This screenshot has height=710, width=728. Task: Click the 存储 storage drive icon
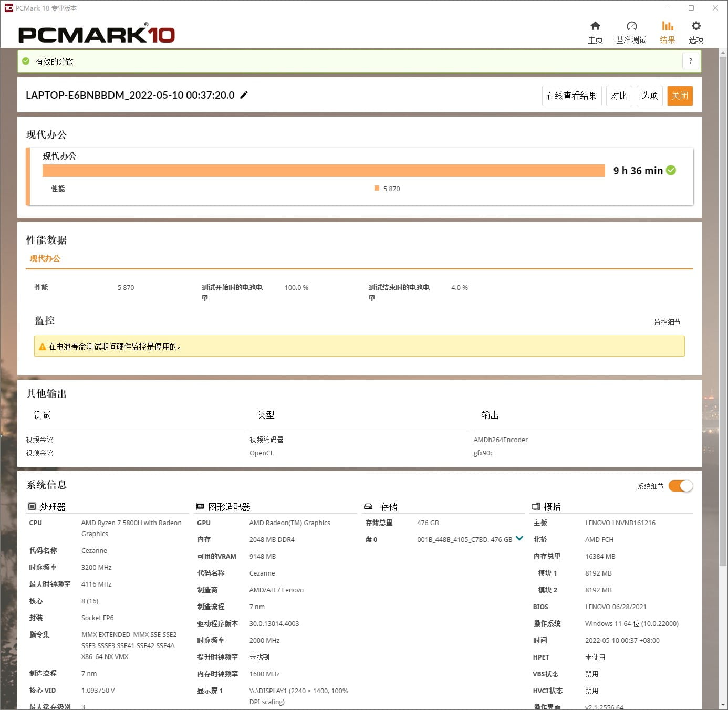point(368,507)
